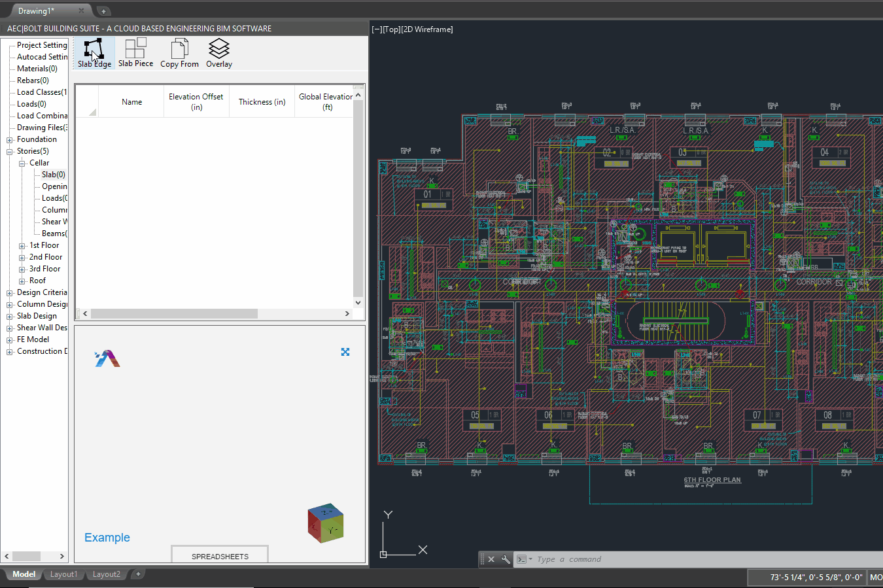
Task: Click the coordinates readout in status bar
Action: click(x=816, y=577)
